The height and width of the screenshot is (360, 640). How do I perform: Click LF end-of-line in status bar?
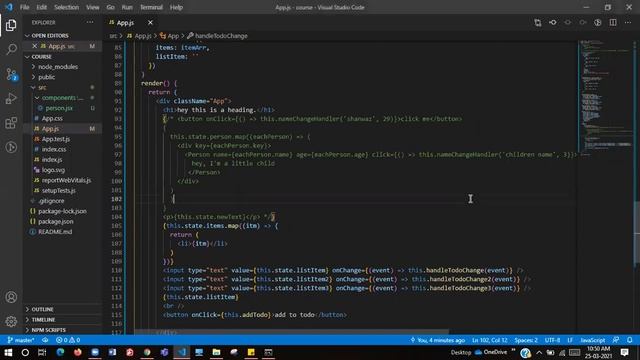pos(570,340)
